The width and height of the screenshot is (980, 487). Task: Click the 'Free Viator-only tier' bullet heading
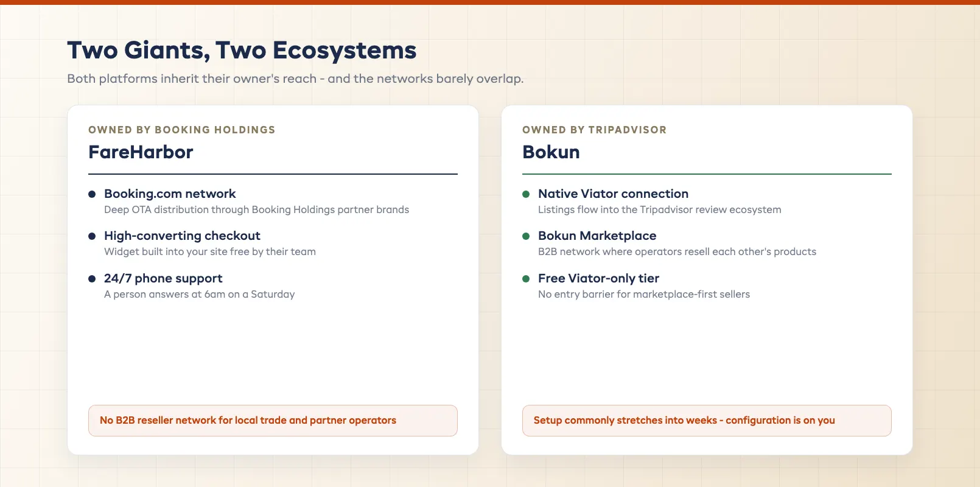598,278
